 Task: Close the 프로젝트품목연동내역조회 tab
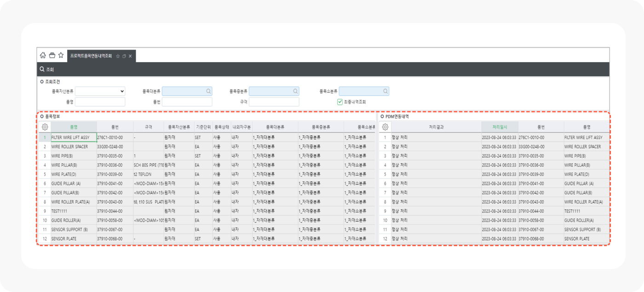pos(130,56)
